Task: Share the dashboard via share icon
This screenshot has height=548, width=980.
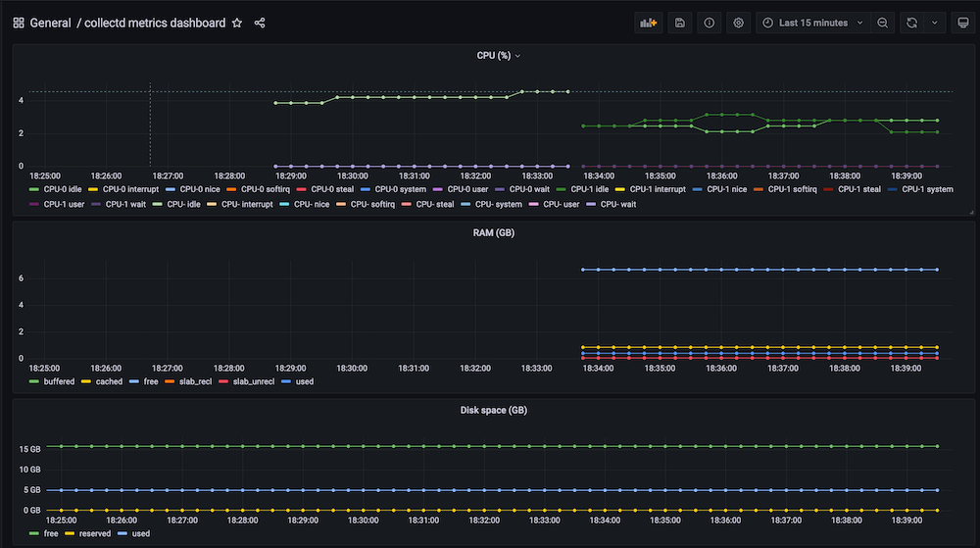Action: pyautogui.click(x=260, y=24)
